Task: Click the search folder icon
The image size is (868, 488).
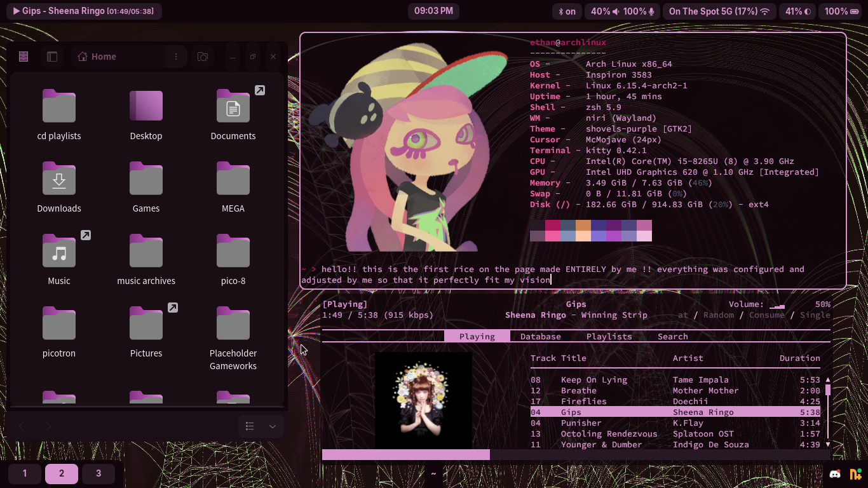Action: [203, 57]
